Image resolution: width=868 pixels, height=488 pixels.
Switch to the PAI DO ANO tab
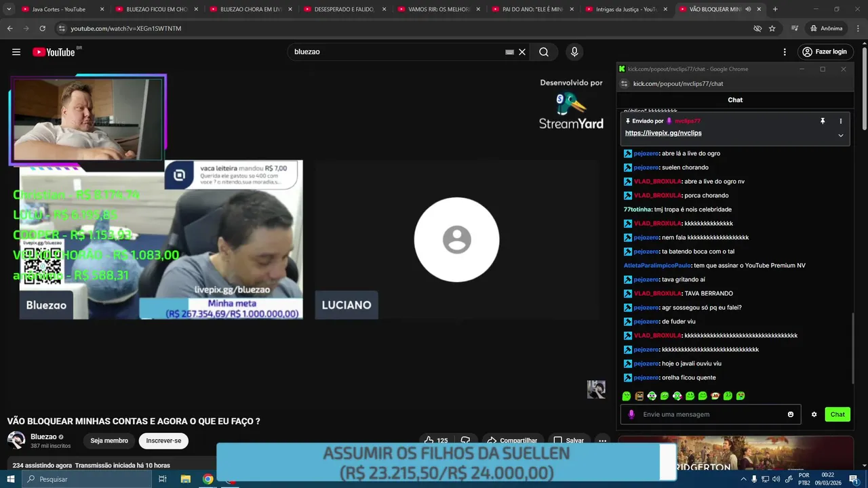[x=532, y=9]
